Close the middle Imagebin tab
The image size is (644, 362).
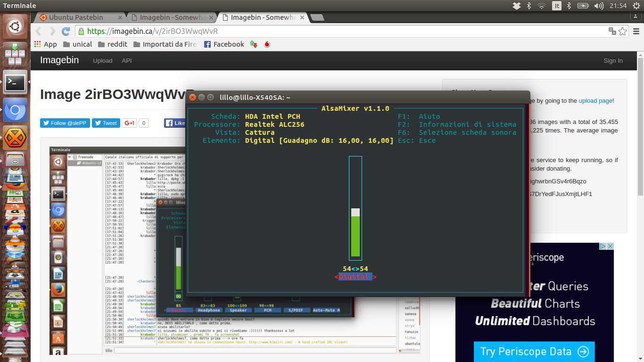[x=210, y=18]
